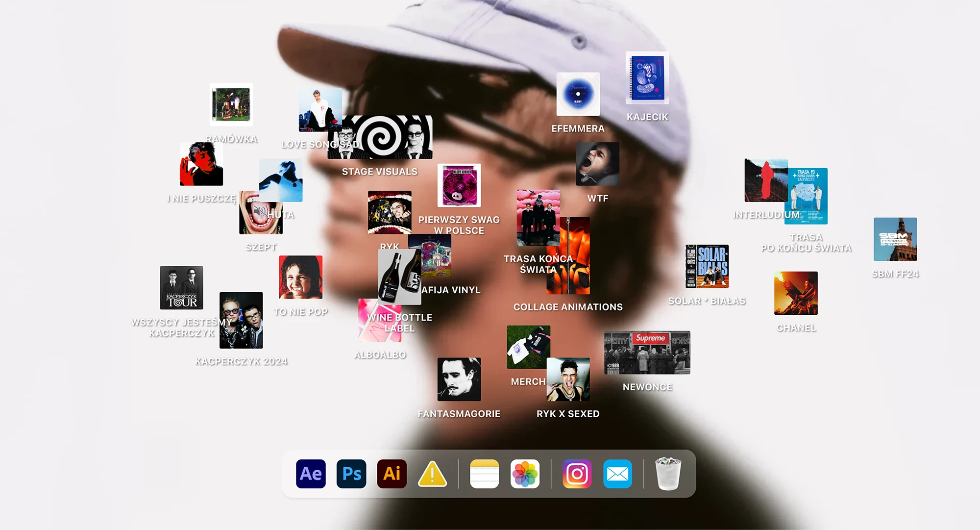Open the Instagram dock icon
This screenshot has width=980, height=530.
pos(577,474)
